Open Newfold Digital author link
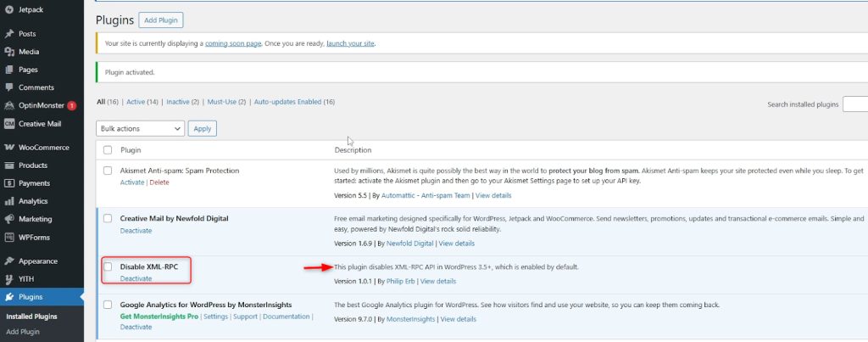Viewport: 868px width, 342px height. 409,244
